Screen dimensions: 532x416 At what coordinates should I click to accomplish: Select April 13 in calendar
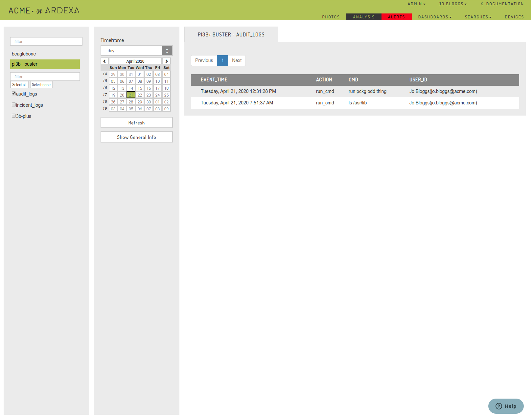click(122, 88)
